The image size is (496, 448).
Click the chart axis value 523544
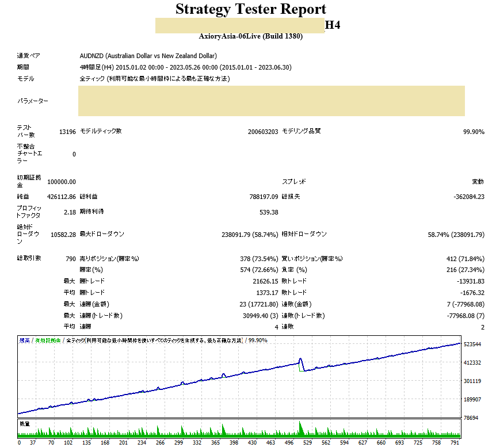click(x=472, y=344)
